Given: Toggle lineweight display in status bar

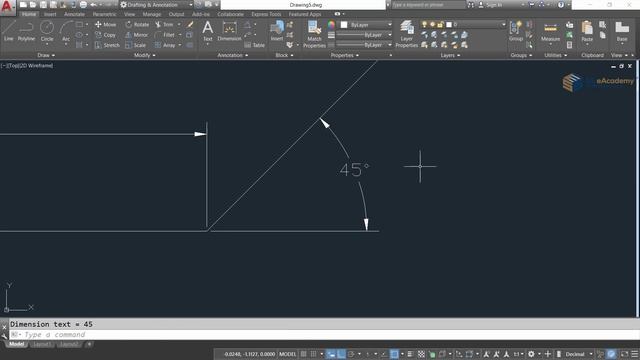Looking at the screenshot, I should (x=411, y=354).
